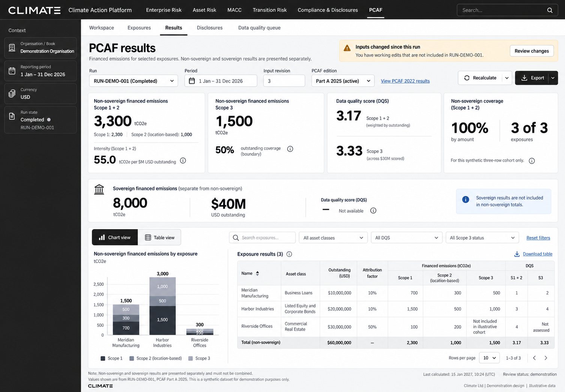Click the info icon beside outstanding coverage
The width and height of the screenshot is (565, 392).
pyautogui.click(x=290, y=149)
